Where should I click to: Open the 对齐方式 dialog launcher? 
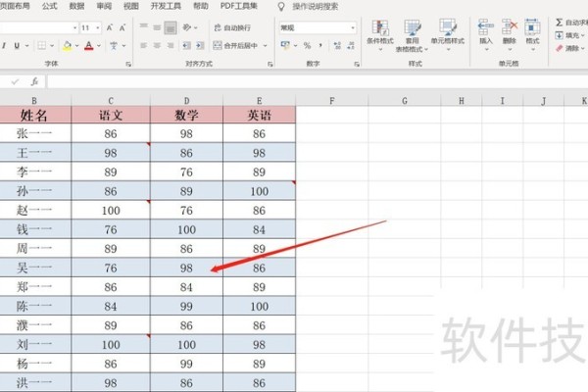click(x=270, y=65)
